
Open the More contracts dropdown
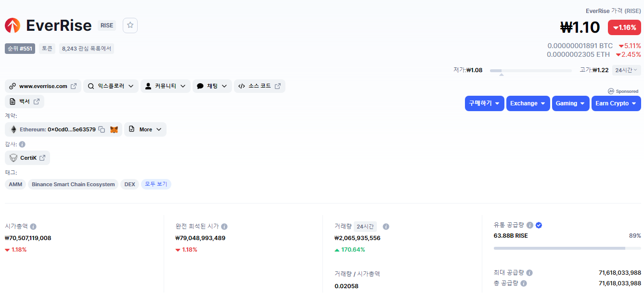point(145,129)
